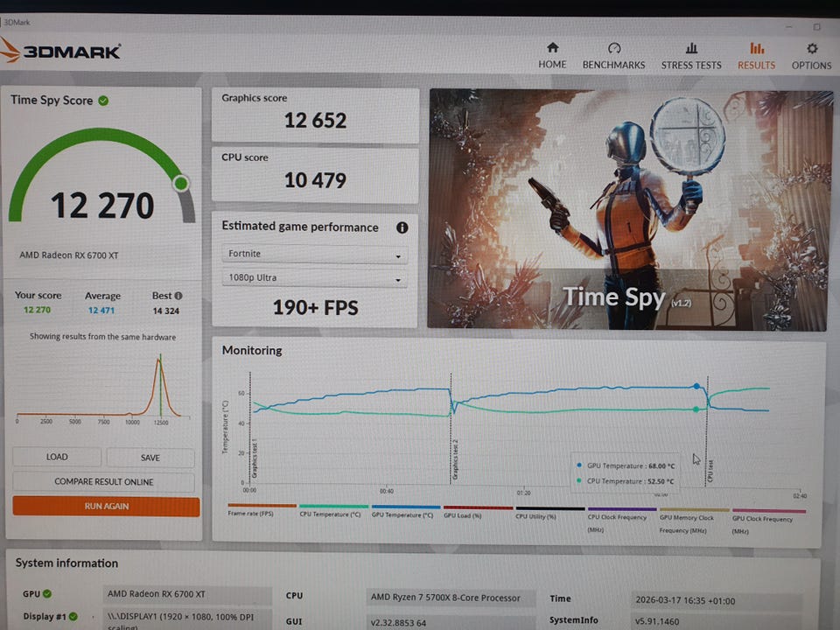
Task: Open the Benchmarks gauge icon
Action: tap(614, 48)
